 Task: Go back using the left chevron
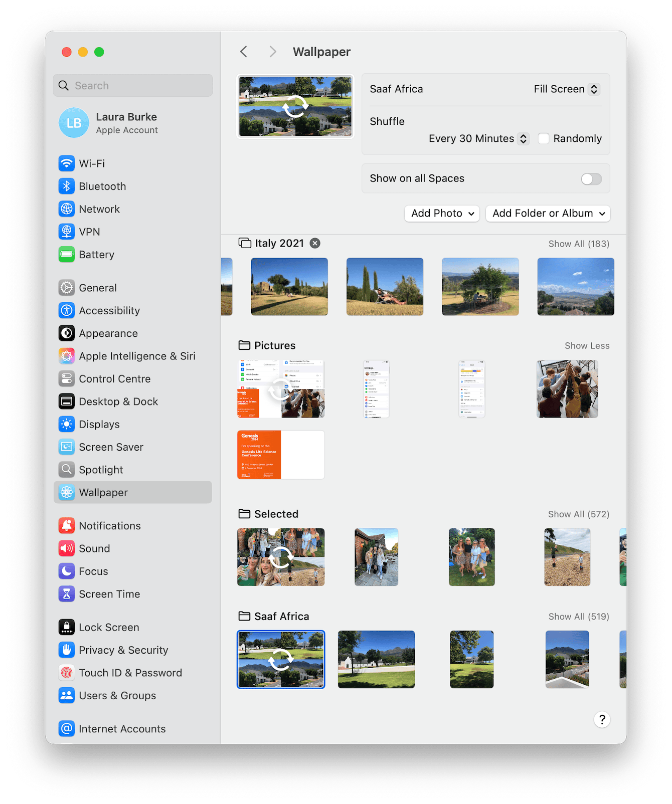click(244, 52)
